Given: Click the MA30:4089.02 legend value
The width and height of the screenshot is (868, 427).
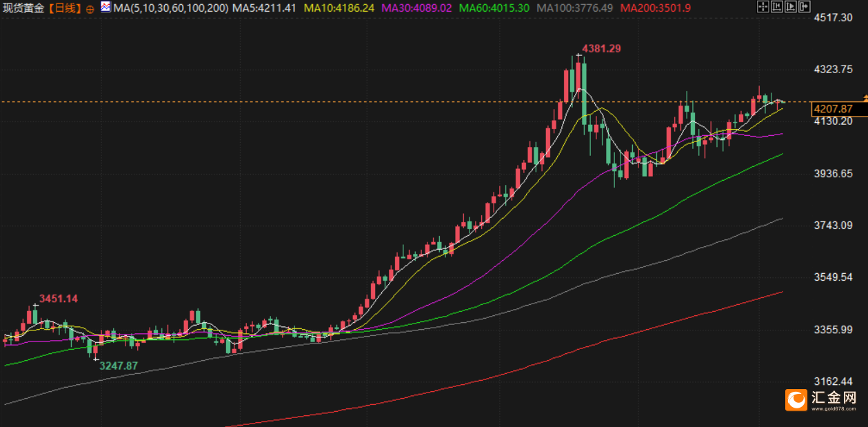Looking at the screenshot, I should 416,8.
